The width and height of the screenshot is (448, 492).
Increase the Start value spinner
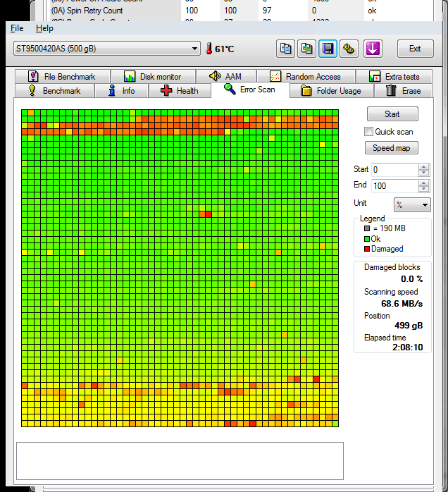(423, 167)
